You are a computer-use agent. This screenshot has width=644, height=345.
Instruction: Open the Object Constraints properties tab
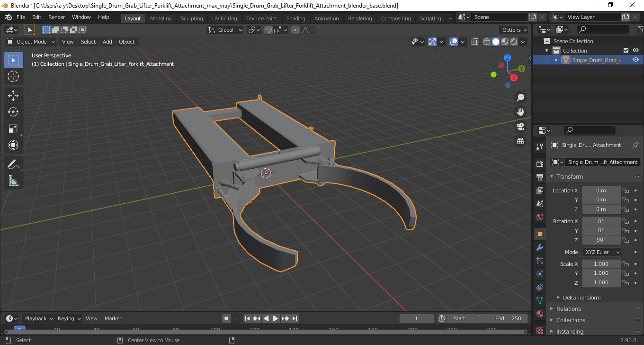coord(539,287)
